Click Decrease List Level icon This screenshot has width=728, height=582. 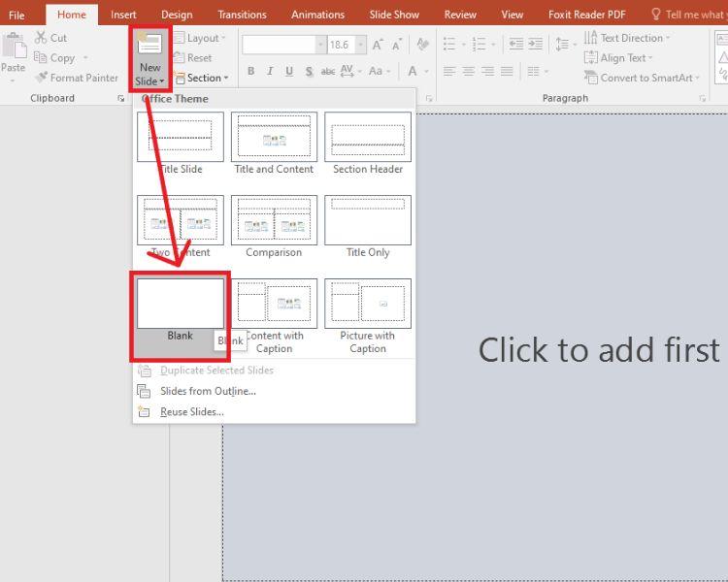[515, 45]
